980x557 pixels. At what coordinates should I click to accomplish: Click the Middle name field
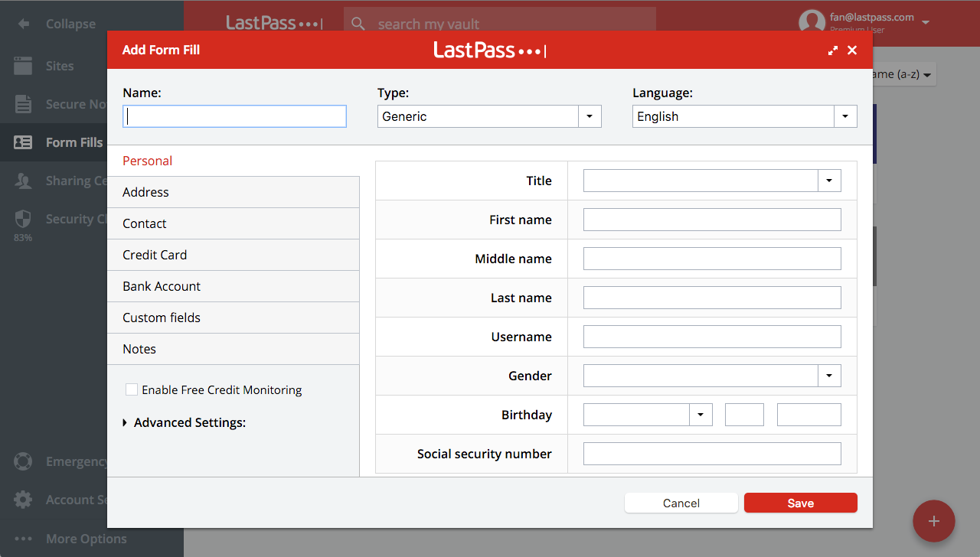click(x=712, y=259)
